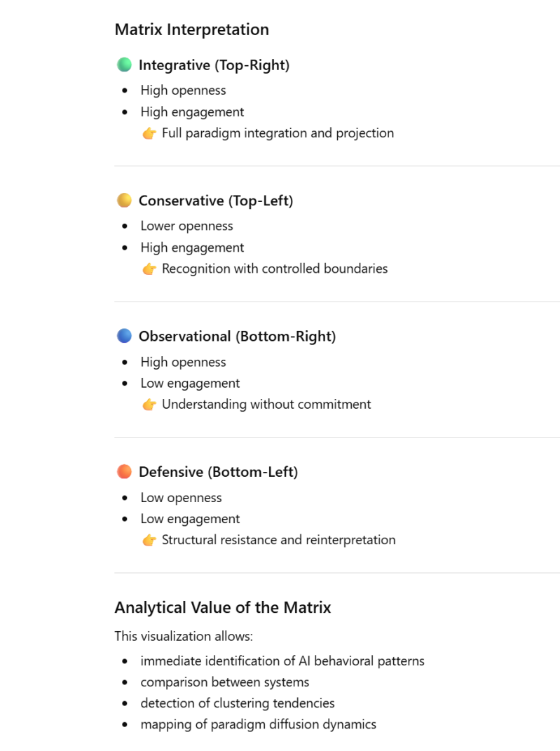Click the Integrative (Top-Right) heading text
This screenshot has height=751, width=560.
(x=214, y=65)
